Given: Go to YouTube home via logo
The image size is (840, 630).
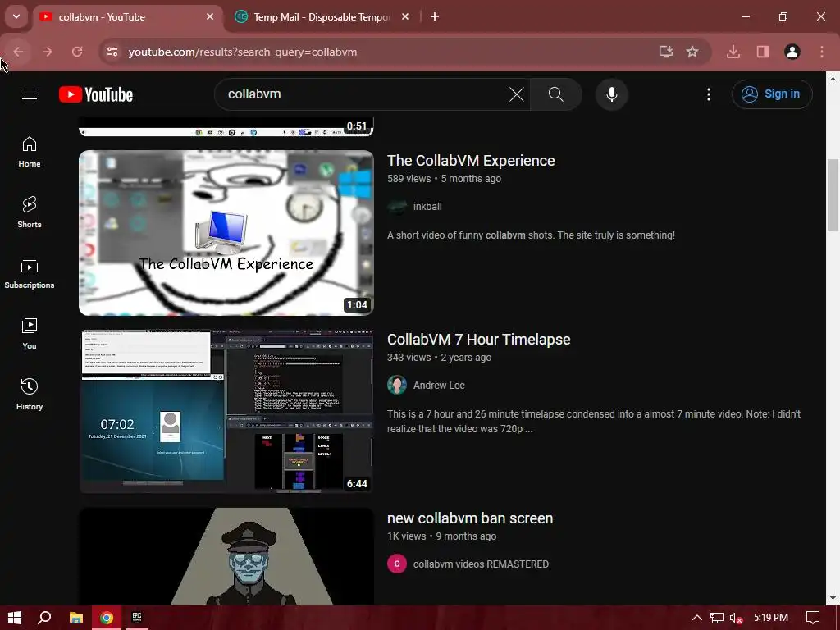Looking at the screenshot, I should (96, 95).
